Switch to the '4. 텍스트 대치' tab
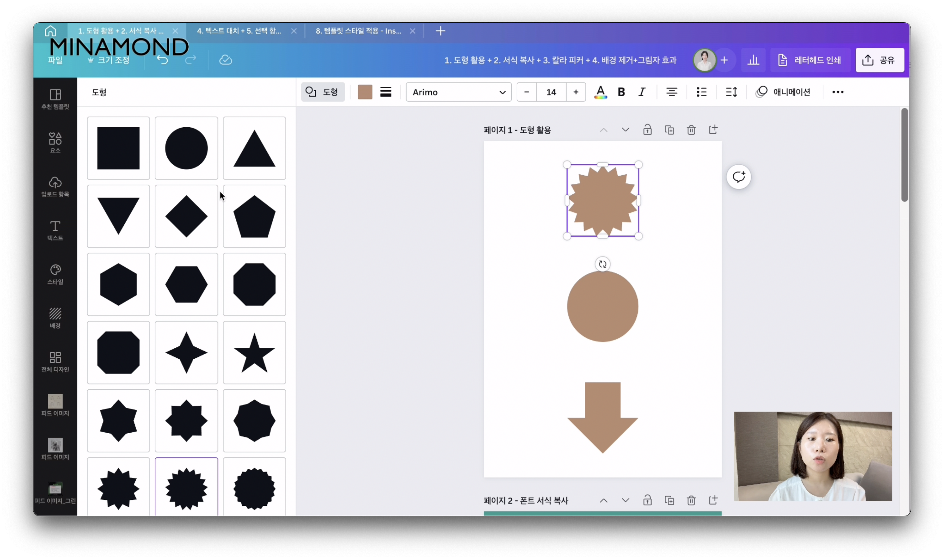This screenshot has width=944, height=560. click(x=239, y=31)
